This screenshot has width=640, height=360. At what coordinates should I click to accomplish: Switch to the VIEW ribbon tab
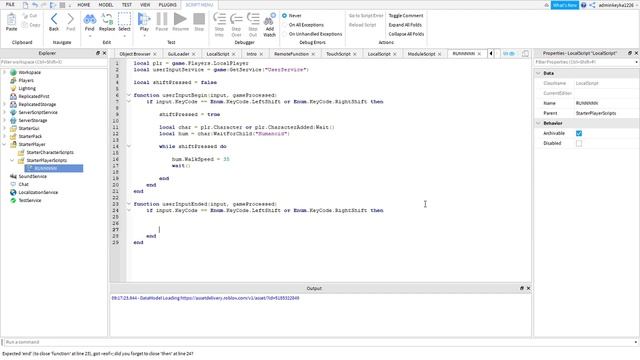(x=145, y=5)
